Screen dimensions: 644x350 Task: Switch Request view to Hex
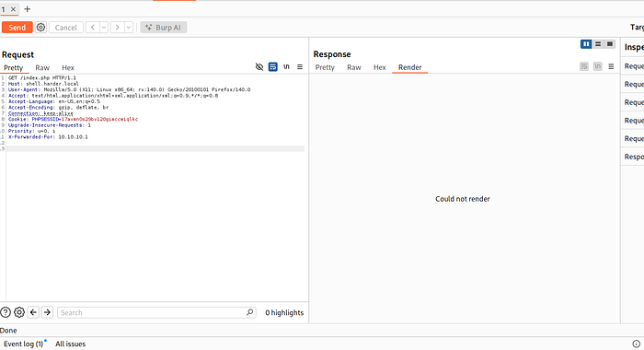(68, 68)
